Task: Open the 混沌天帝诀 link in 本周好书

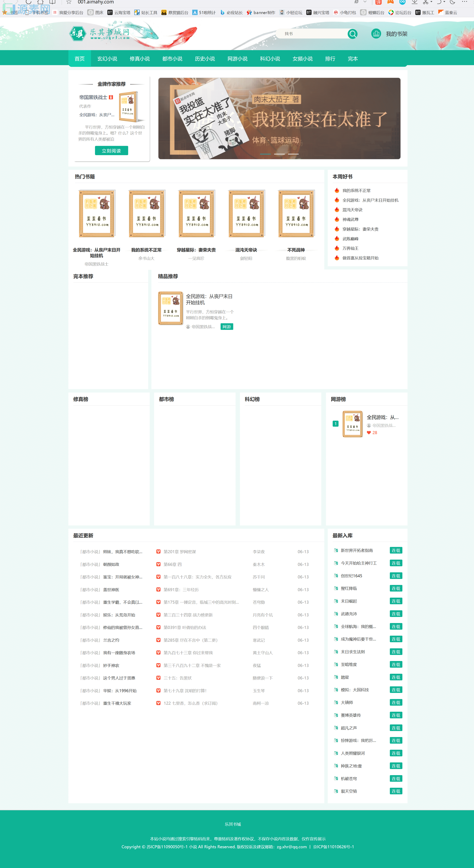Action: click(352, 210)
